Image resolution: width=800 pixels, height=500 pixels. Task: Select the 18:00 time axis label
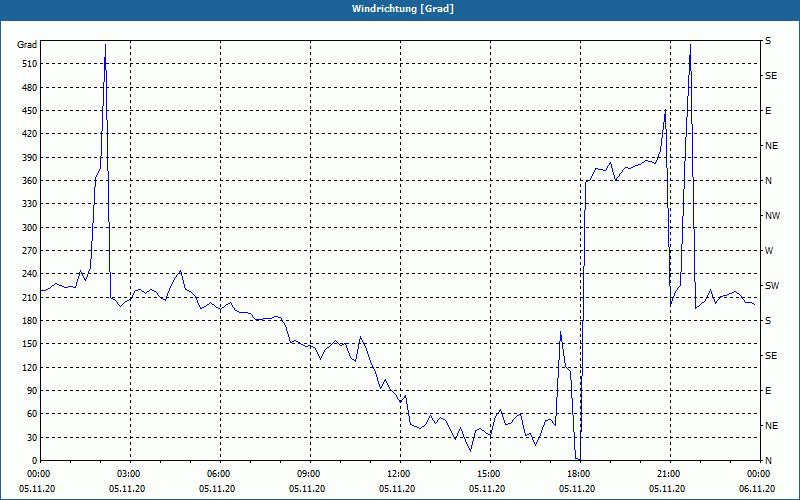pyautogui.click(x=577, y=474)
